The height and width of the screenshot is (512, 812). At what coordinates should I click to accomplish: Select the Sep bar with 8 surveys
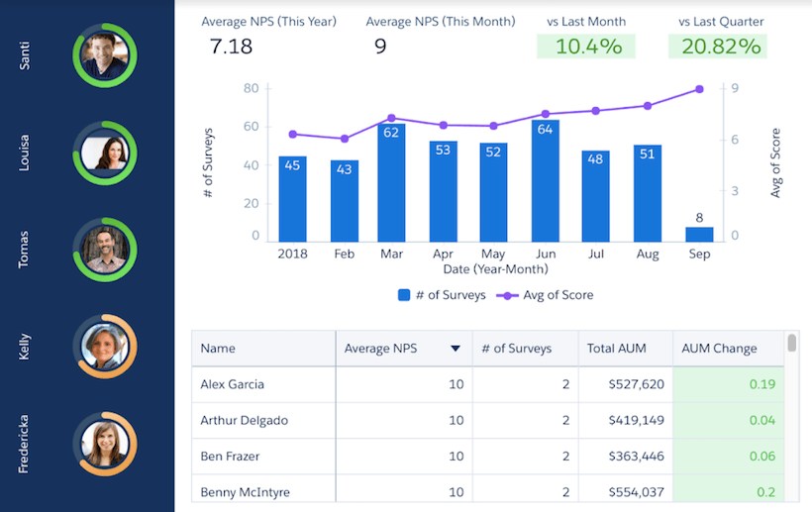pyautogui.click(x=699, y=234)
